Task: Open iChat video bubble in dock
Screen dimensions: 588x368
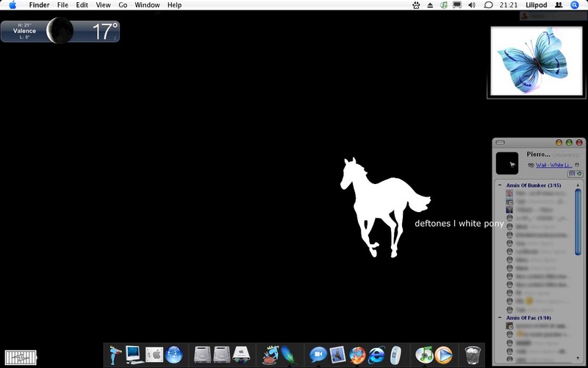Action: tap(318, 355)
